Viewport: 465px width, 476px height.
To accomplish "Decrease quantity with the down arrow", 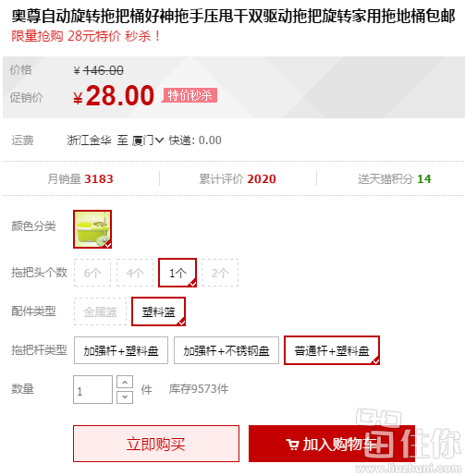I will [x=125, y=397].
